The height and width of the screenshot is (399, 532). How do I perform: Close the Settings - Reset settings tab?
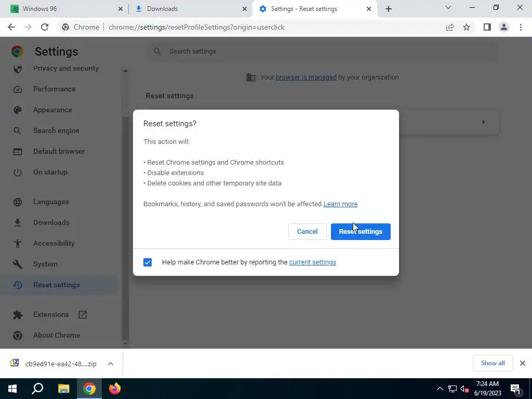[369, 9]
